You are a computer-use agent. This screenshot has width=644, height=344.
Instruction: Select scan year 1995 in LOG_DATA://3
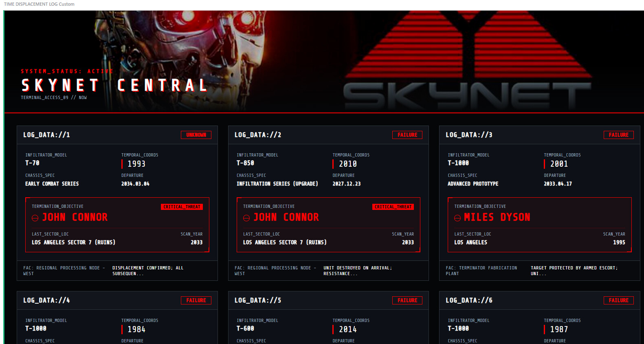pos(619,243)
